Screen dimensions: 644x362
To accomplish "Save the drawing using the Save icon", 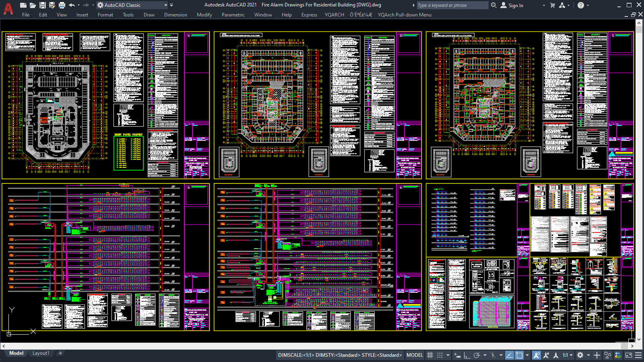I will click(x=42, y=5).
